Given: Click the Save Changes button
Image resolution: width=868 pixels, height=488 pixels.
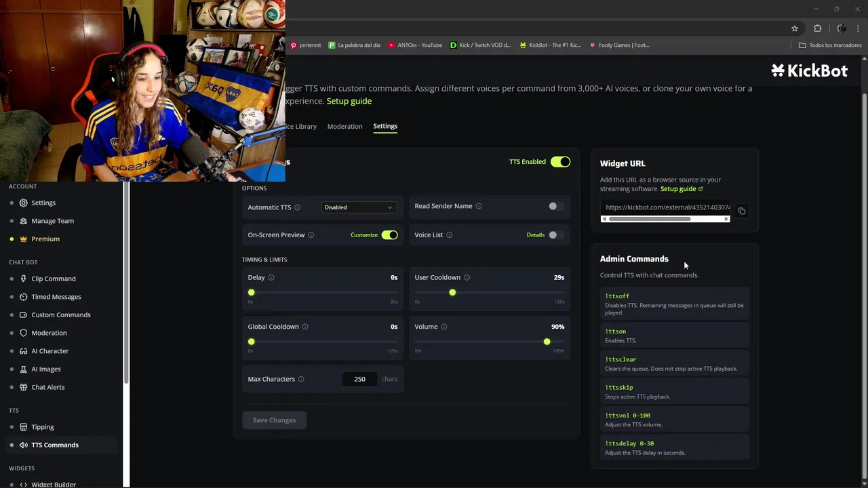Looking at the screenshot, I should click(x=274, y=420).
